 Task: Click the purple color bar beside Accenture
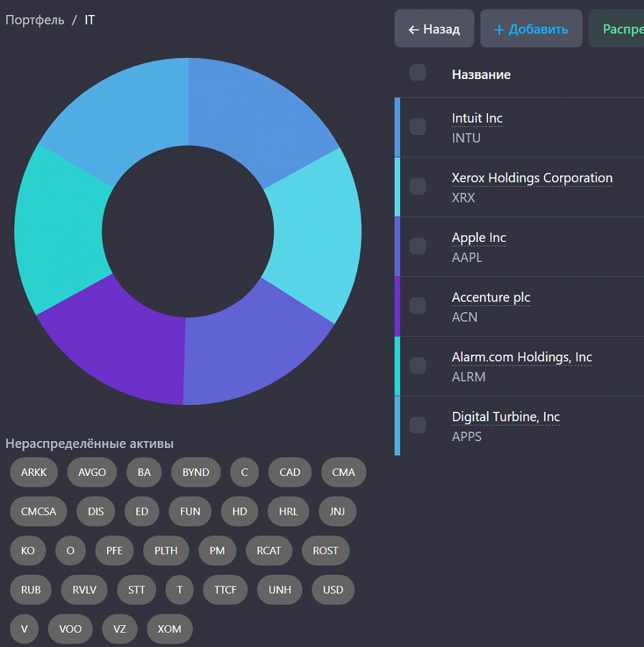397,306
